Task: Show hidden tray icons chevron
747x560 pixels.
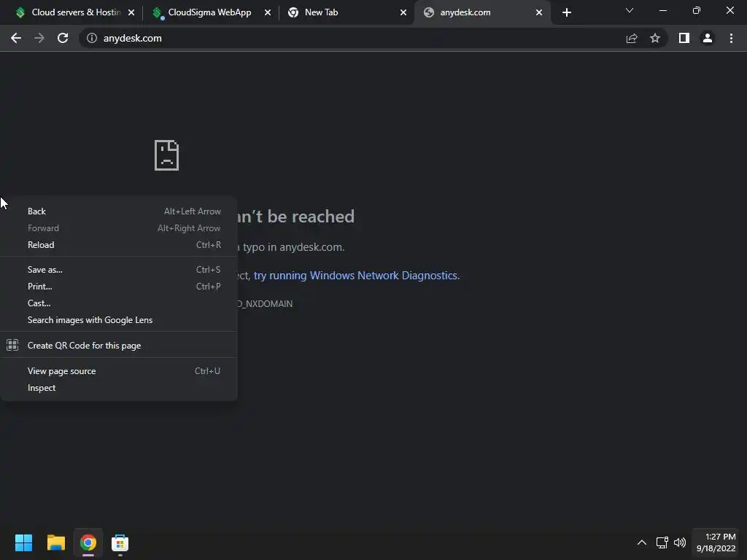Action: 642,542
